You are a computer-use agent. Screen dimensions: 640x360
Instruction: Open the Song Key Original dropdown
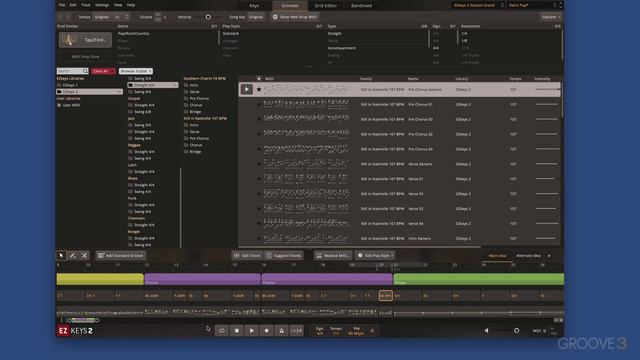pyautogui.click(x=256, y=17)
